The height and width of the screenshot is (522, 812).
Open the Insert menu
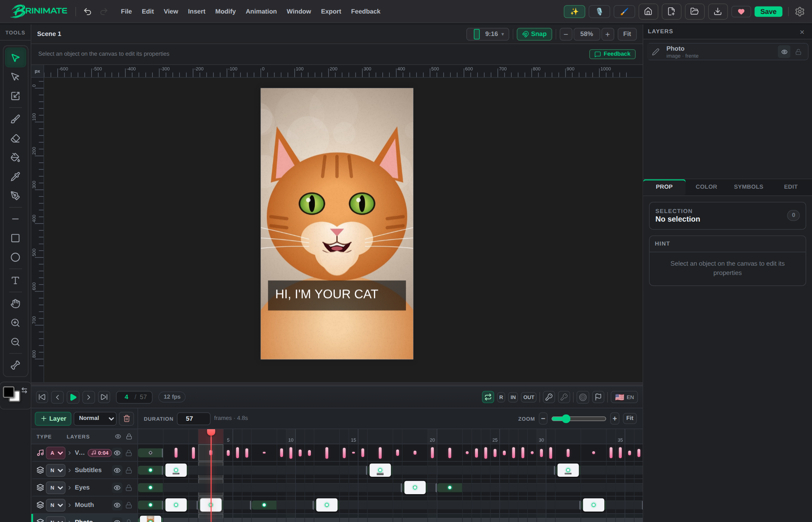[x=196, y=12]
